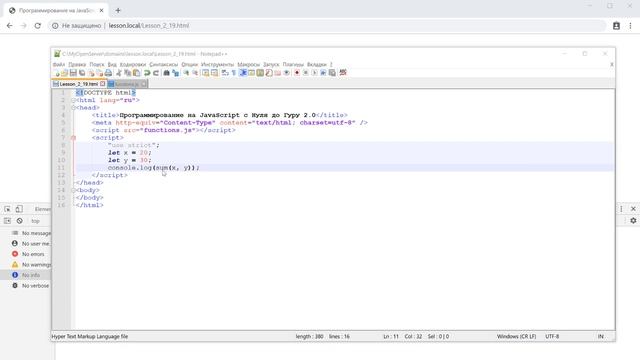The width and height of the screenshot is (640, 360).
Task: Switch to the functions.js editor tab
Action: [x=127, y=84]
